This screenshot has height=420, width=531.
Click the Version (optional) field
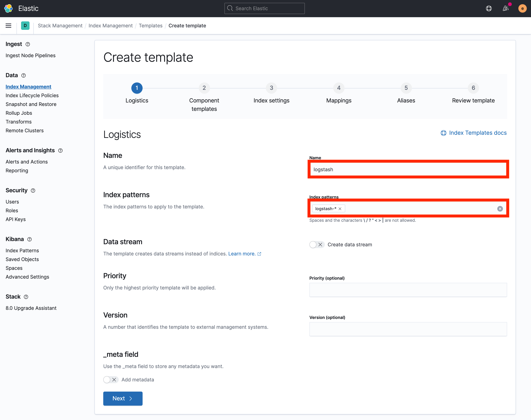tap(408, 329)
